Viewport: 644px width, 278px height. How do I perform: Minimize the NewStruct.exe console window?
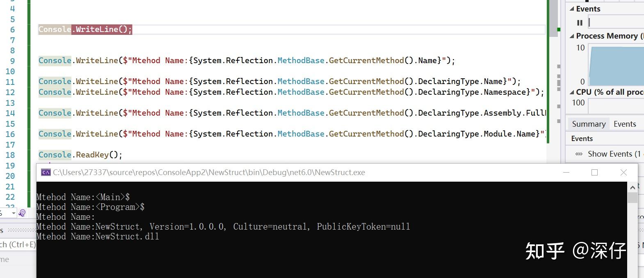point(566,173)
